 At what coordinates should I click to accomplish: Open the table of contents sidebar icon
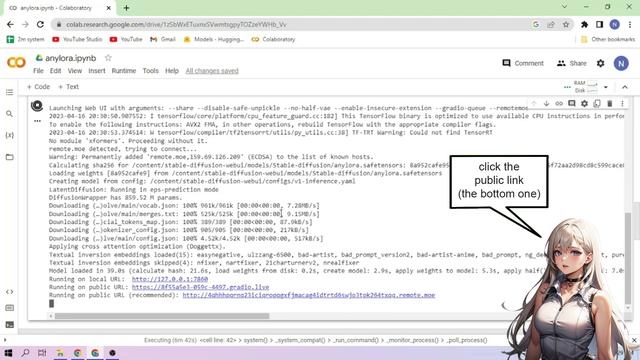9,93
